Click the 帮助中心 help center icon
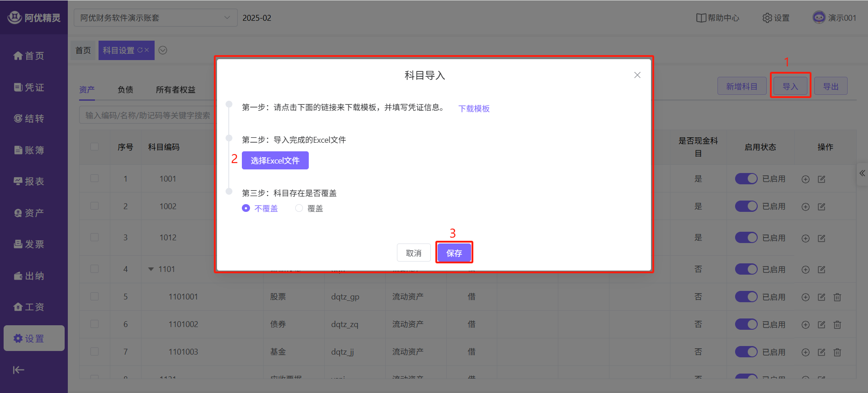Viewport: 868px width, 393px height. tap(701, 18)
